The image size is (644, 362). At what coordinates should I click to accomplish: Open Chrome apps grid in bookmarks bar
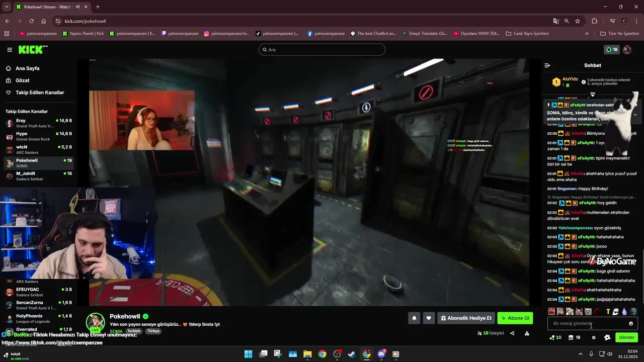7,34
